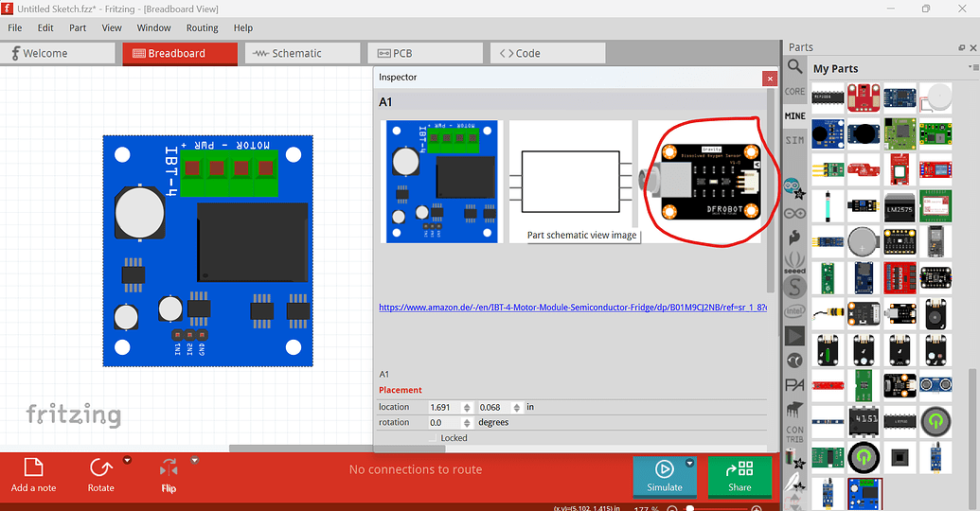This screenshot has height=511, width=980.
Task: Switch to the PCB tab
Action: [425, 53]
